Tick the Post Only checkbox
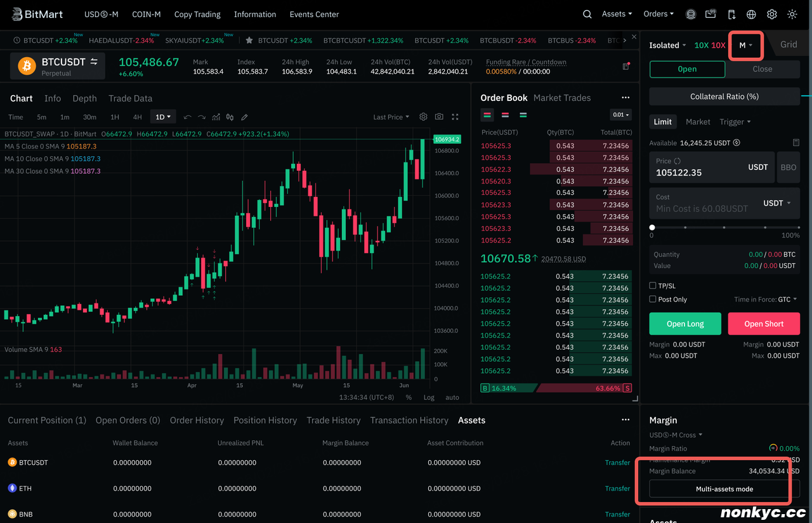 [x=653, y=299]
